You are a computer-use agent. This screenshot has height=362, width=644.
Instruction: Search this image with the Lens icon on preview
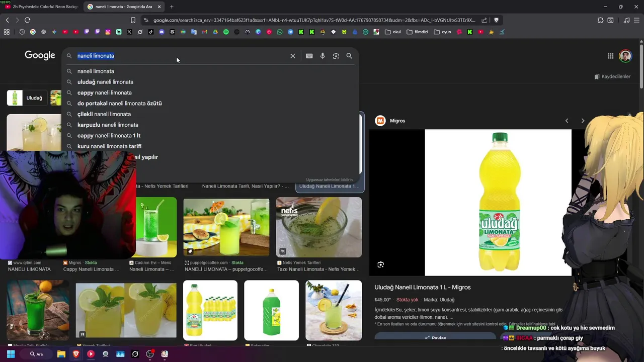tap(381, 264)
